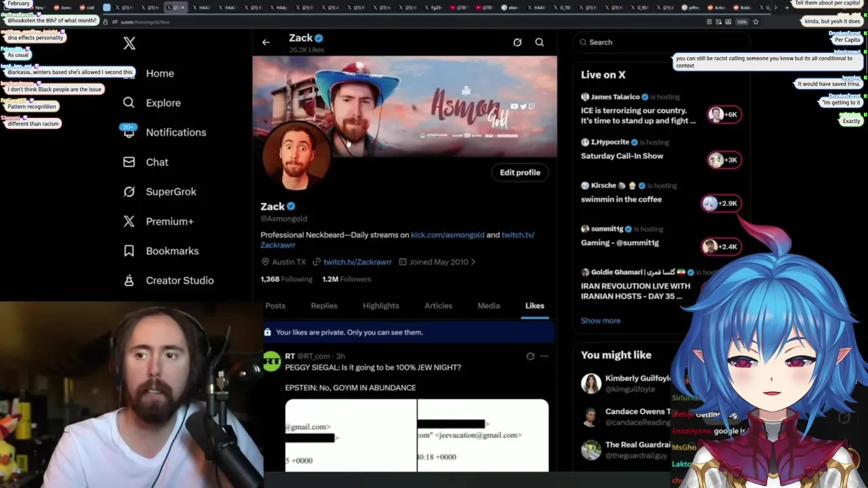868x488 pixels.
Task: Open James Talarico live space
Action: (638, 115)
